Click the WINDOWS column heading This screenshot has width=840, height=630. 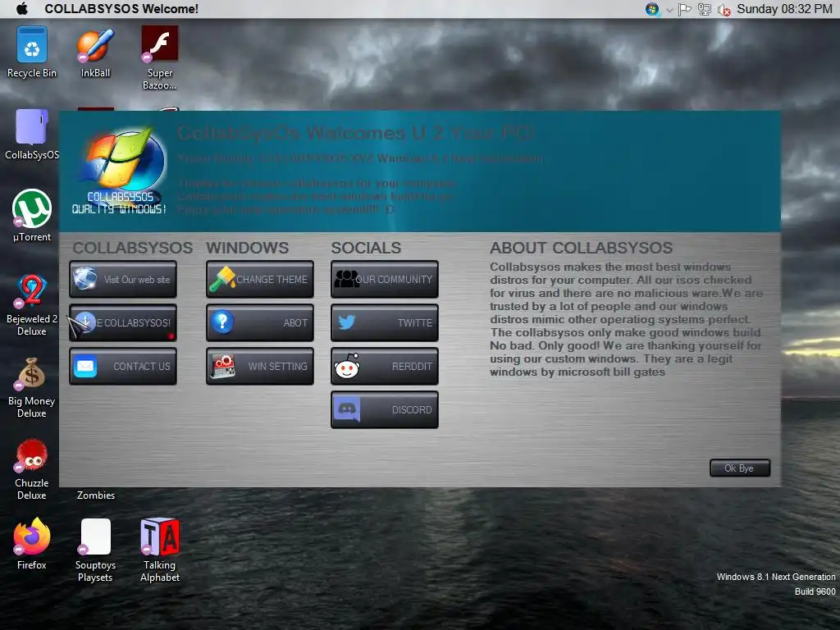coord(248,248)
